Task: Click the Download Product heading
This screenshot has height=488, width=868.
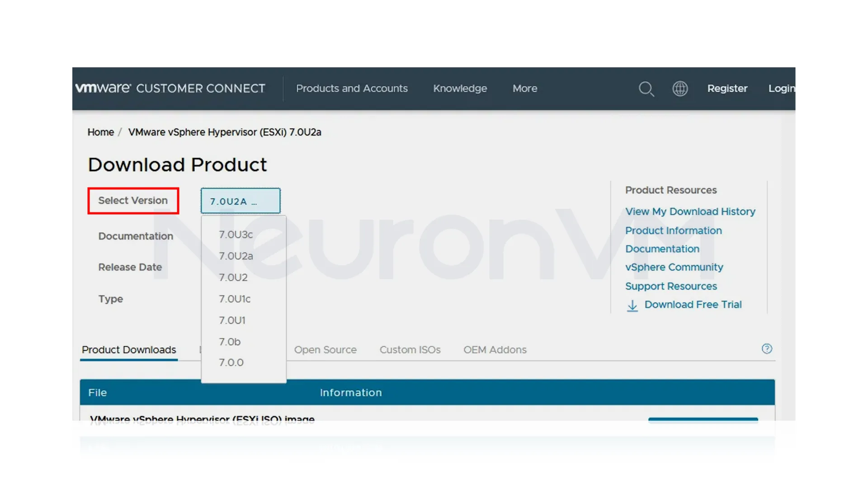Action: (x=177, y=165)
